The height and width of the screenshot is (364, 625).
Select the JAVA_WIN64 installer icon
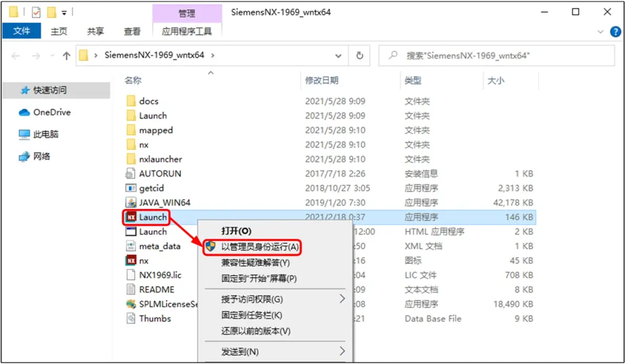tap(131, 202)
